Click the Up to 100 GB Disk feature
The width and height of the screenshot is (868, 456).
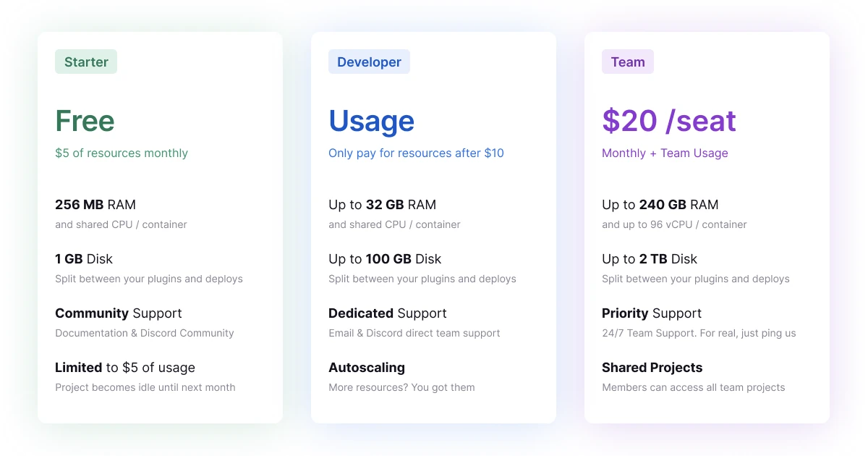[385, 259]
